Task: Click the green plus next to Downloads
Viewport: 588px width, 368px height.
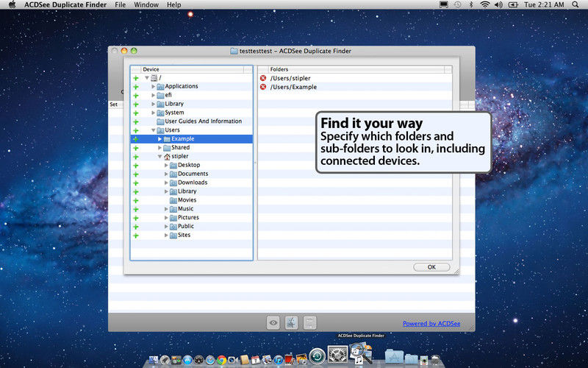Action: pyautogui.click(x=136, y=183)
